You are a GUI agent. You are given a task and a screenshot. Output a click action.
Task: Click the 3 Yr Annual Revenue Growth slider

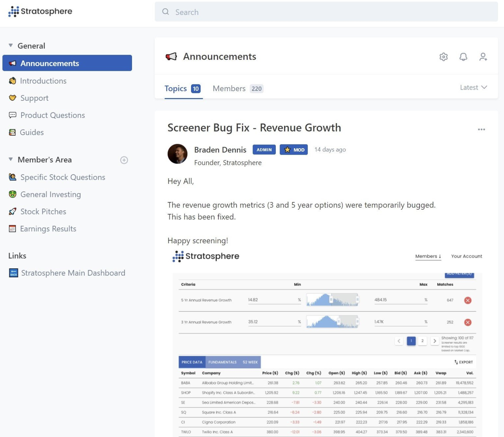[x=333, y=322]
